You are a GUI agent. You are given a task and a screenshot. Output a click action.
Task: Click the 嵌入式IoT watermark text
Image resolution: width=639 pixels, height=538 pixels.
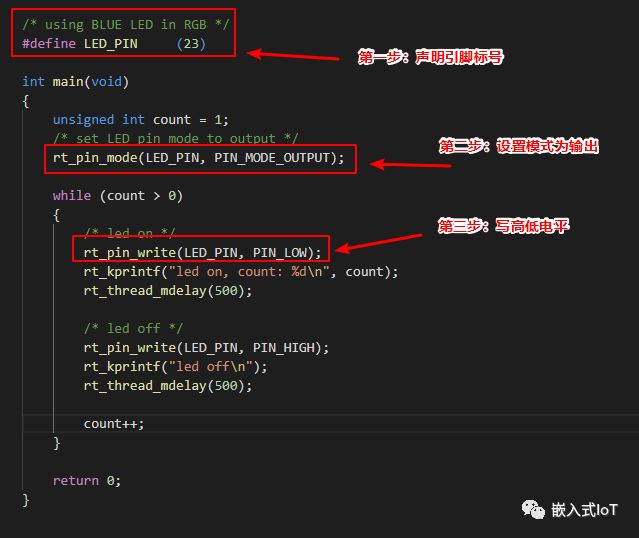(585, 510)
